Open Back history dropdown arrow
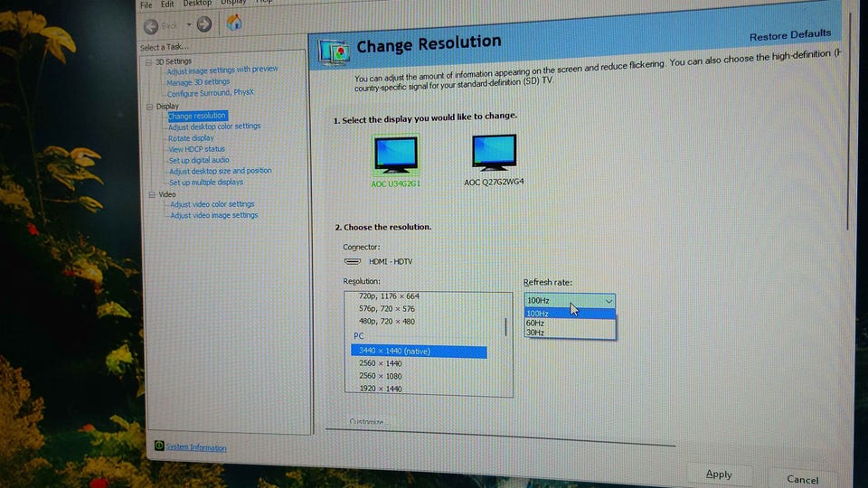 point(189,25)
